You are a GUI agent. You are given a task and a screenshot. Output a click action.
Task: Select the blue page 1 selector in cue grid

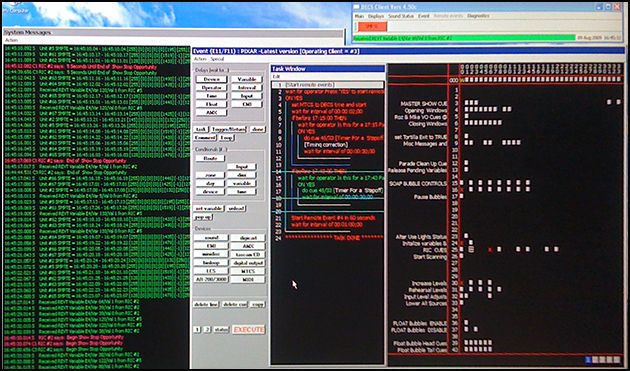[588, 359]
